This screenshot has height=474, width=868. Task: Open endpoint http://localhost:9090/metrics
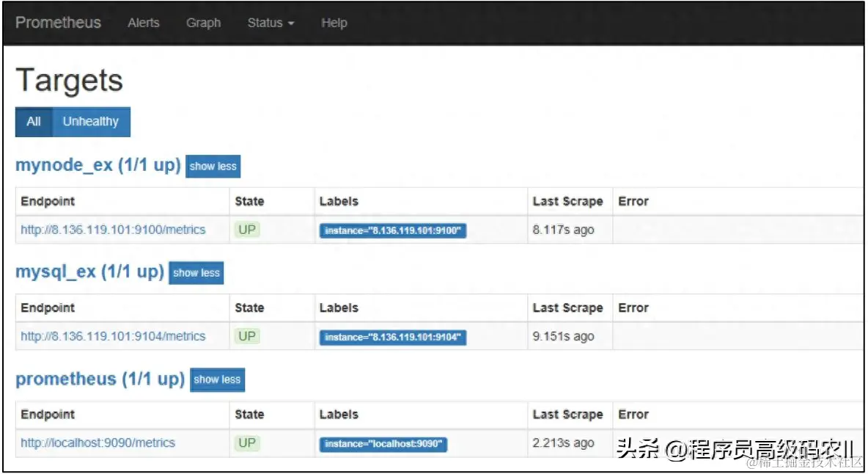click(x=98, y=443)
